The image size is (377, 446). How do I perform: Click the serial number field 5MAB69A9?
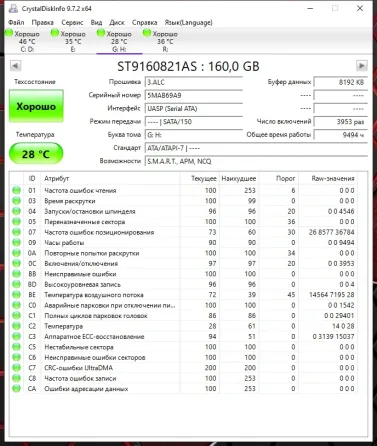click(x=194, y=96)
